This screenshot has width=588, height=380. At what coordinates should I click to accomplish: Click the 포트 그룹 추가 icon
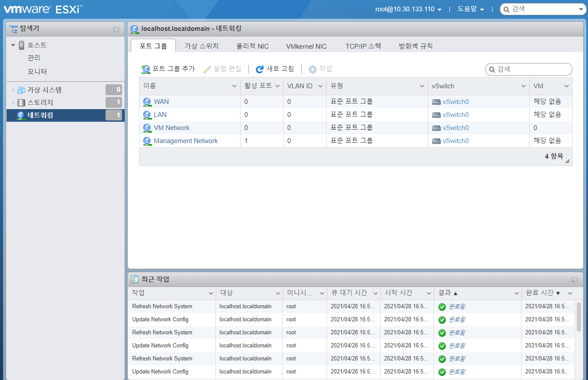point(146,69)
